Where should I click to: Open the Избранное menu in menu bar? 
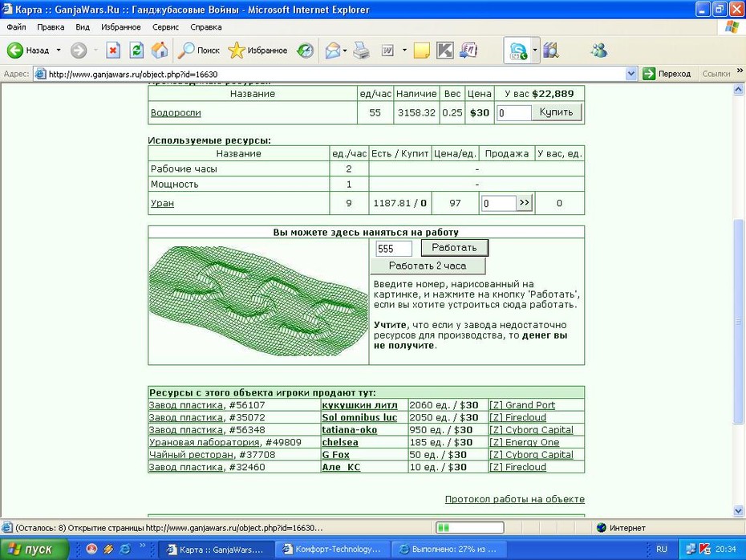pyautogui.click(x=121, y=27)
